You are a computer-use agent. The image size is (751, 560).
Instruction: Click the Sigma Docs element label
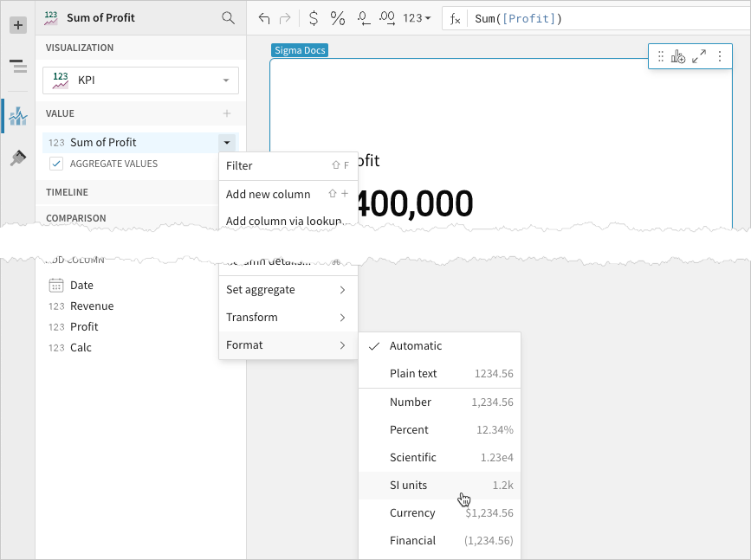pos(300,50)
